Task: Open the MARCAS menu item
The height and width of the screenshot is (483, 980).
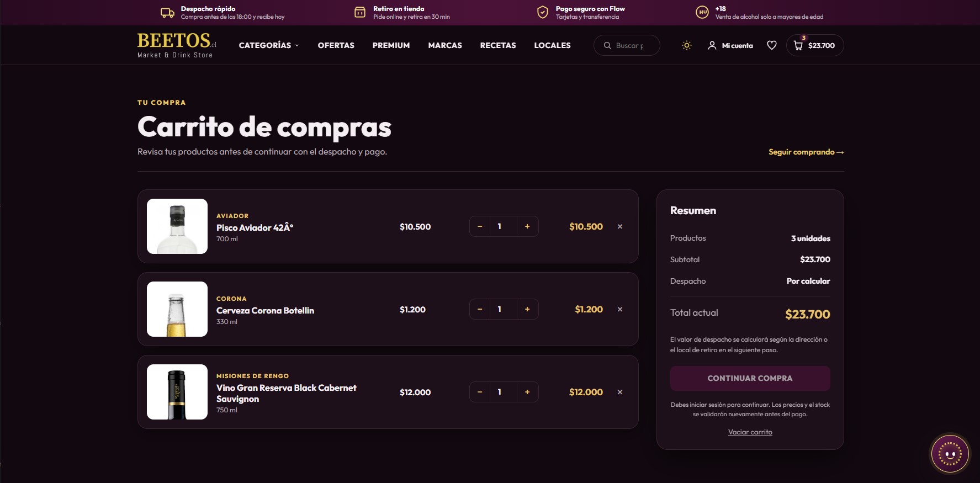Action: pyautogui.click(x=445, y=45)
